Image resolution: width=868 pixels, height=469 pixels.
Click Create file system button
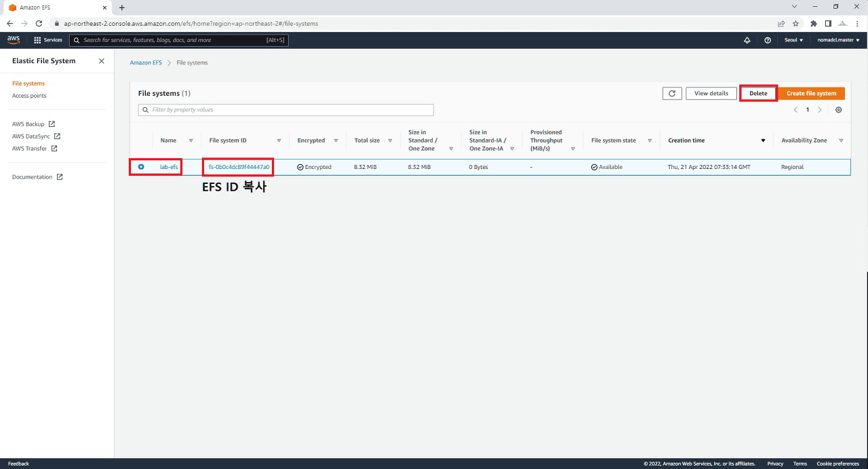pyautogui.click(x=811, y=94)
